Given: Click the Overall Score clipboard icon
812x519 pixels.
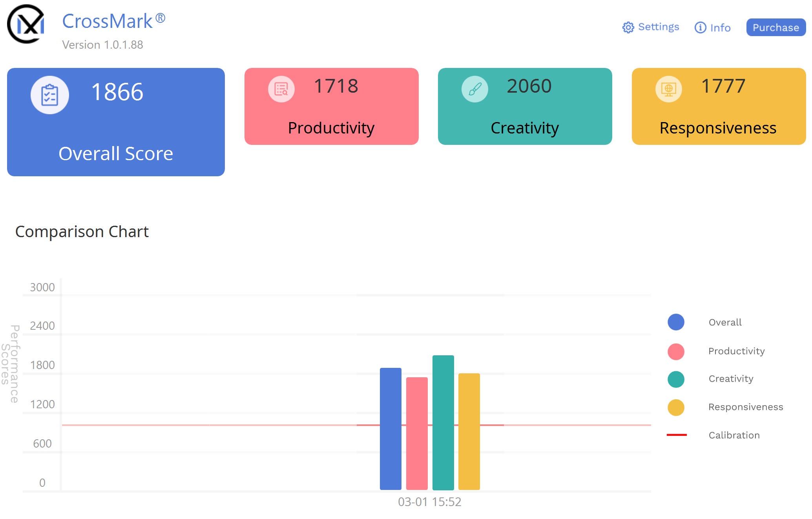Looking at the screenshot, I should pyautogui.click(x=50, y=95).
